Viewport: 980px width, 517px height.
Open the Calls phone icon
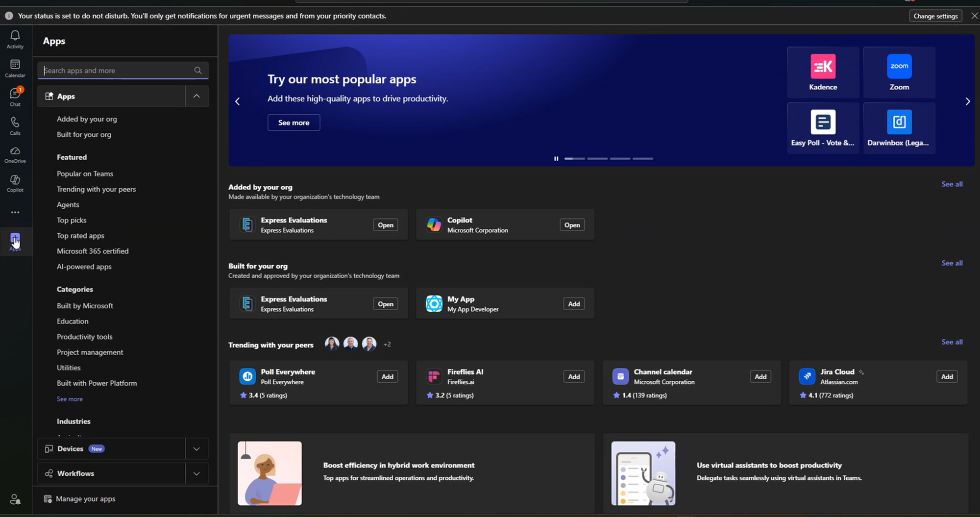[x=15, y=125]
